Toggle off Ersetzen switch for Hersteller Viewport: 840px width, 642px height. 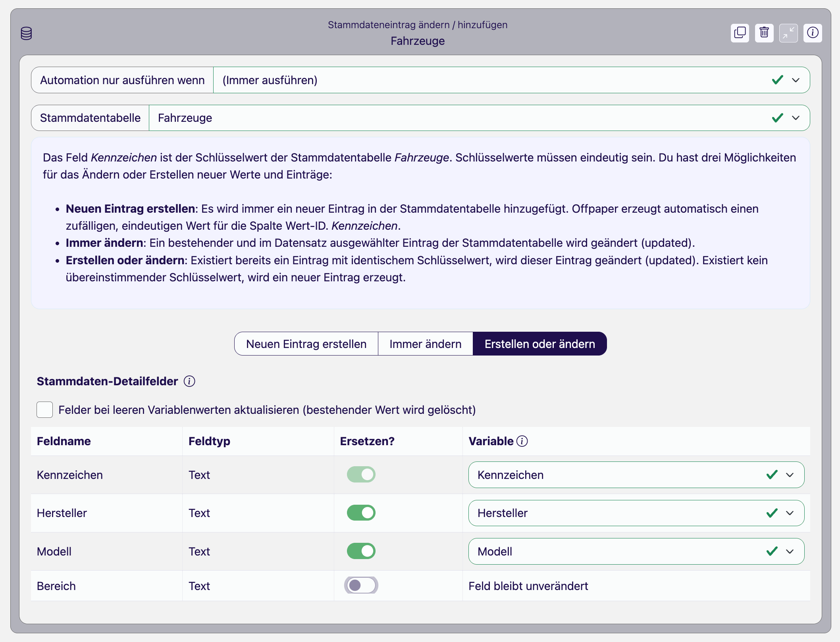(x=361, y=513)
